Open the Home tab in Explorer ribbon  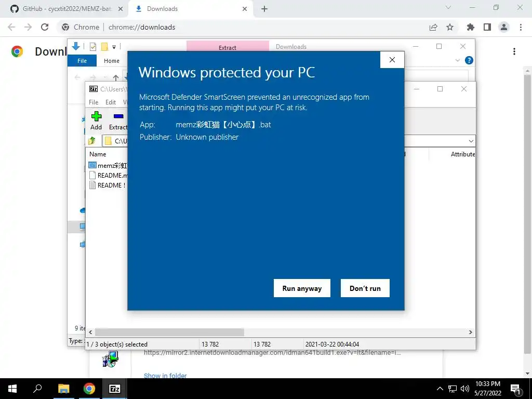112,61
